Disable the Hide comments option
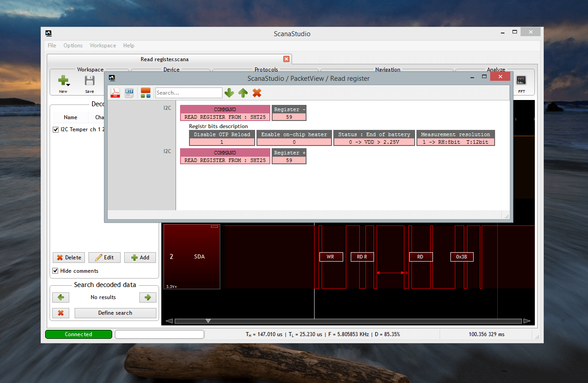This screenshot has height=383, width=588. (x=56, y=271)
